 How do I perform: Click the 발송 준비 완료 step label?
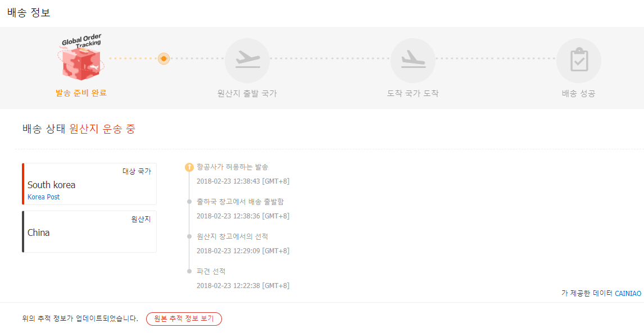(x=81, y=93)
